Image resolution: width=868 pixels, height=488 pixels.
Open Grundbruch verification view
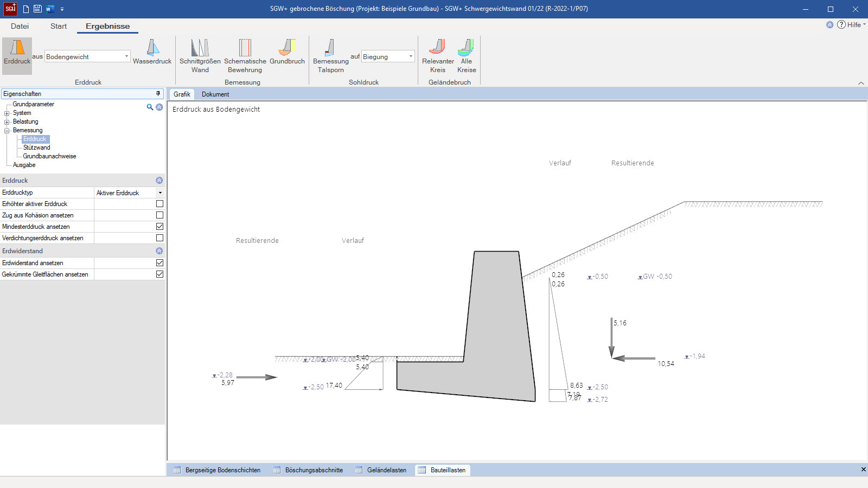287,52
